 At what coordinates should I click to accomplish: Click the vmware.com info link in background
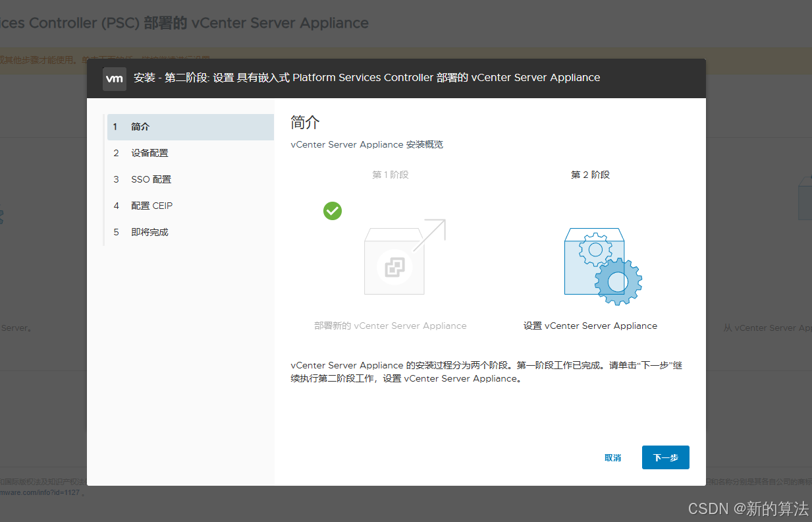(x=40, y=492)
